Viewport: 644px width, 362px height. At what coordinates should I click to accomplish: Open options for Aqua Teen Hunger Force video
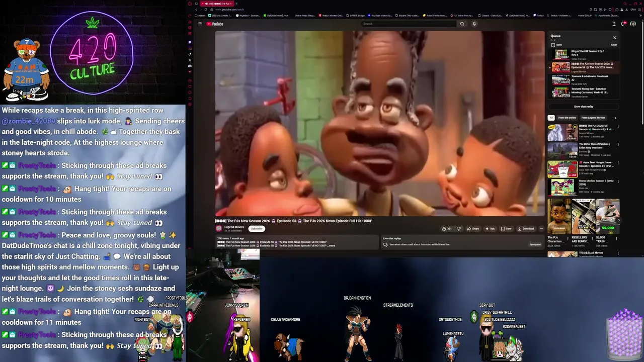pyautogui.click(x=618, y=163)
